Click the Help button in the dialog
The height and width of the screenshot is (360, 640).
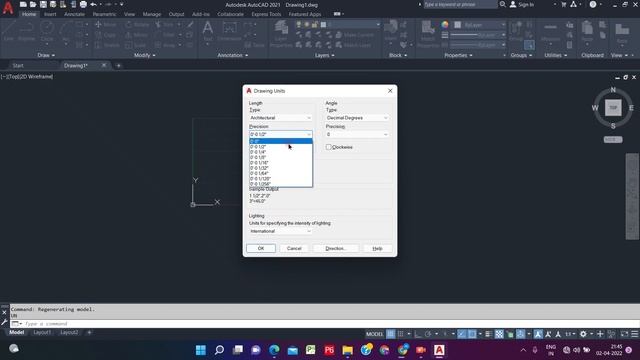point(377,248)
